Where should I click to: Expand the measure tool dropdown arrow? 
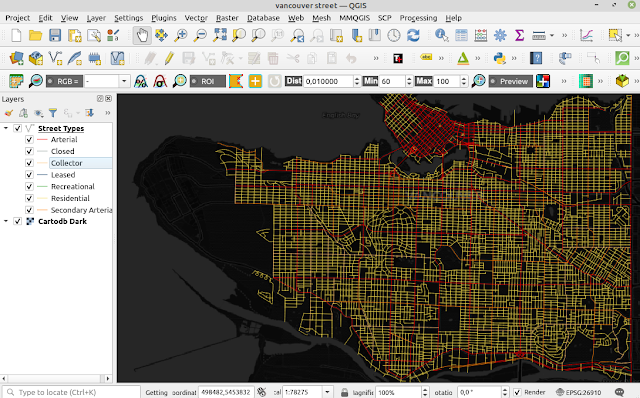pos(552,36)
